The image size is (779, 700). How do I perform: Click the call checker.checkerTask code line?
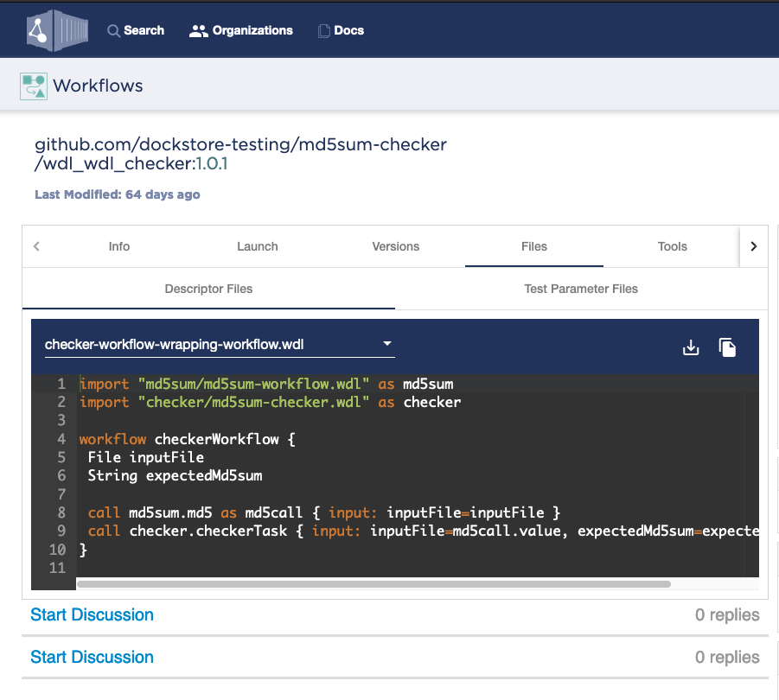(x=424, y=531)
